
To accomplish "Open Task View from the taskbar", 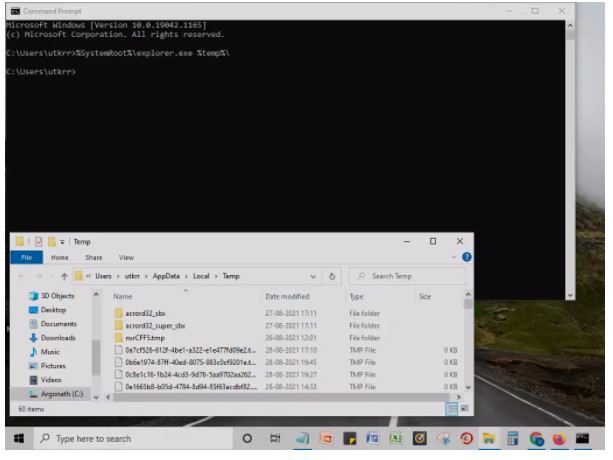I will [x=275, y=439].
